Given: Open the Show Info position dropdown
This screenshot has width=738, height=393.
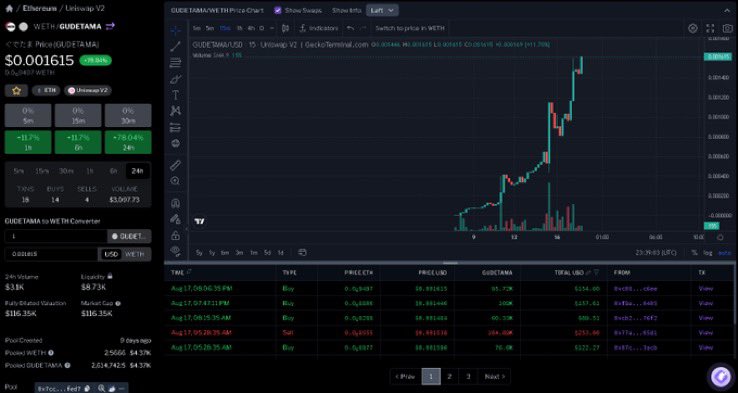Looking at the screenshot, I should pos(383,10).
